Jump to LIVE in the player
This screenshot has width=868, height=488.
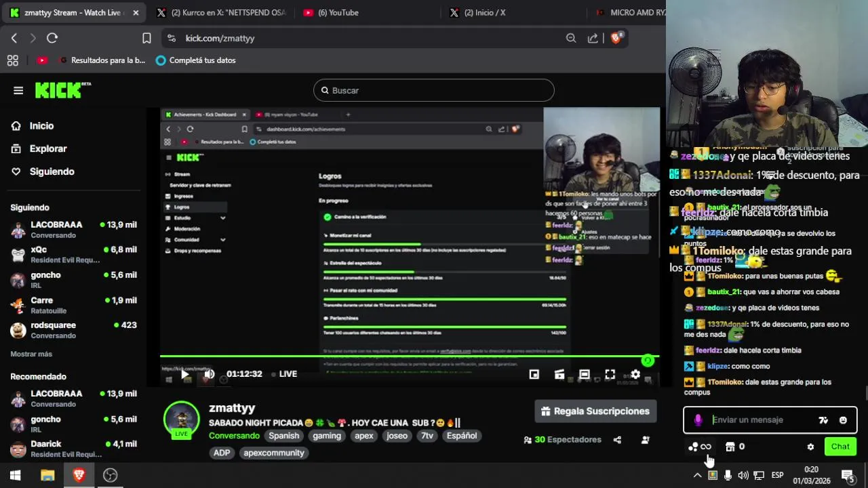(x=283, y=374)
